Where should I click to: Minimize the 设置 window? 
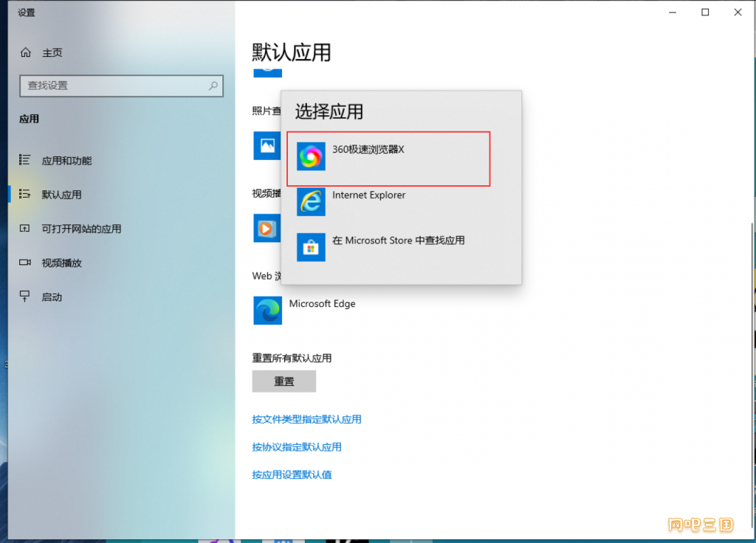tap(673, 12)
